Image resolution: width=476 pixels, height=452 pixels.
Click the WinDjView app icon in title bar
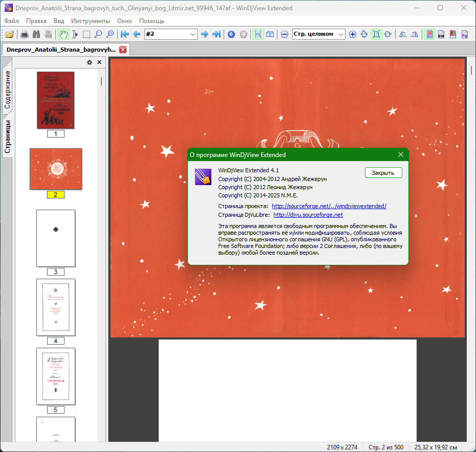click(9, 8)
